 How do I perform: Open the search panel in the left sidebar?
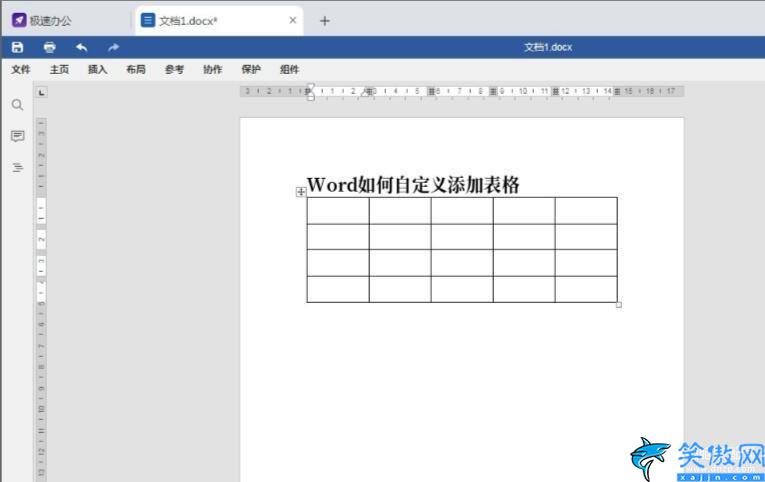(18, 105)
